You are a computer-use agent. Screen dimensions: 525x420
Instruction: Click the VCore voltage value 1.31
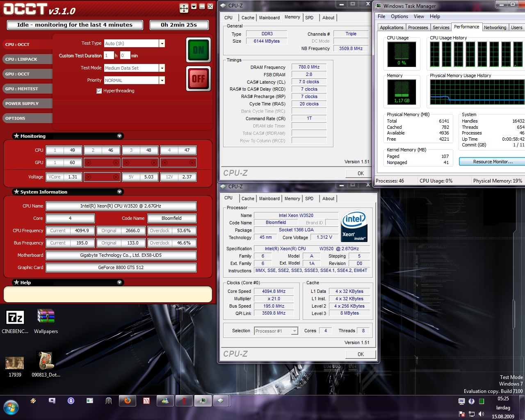pos(72,177)
